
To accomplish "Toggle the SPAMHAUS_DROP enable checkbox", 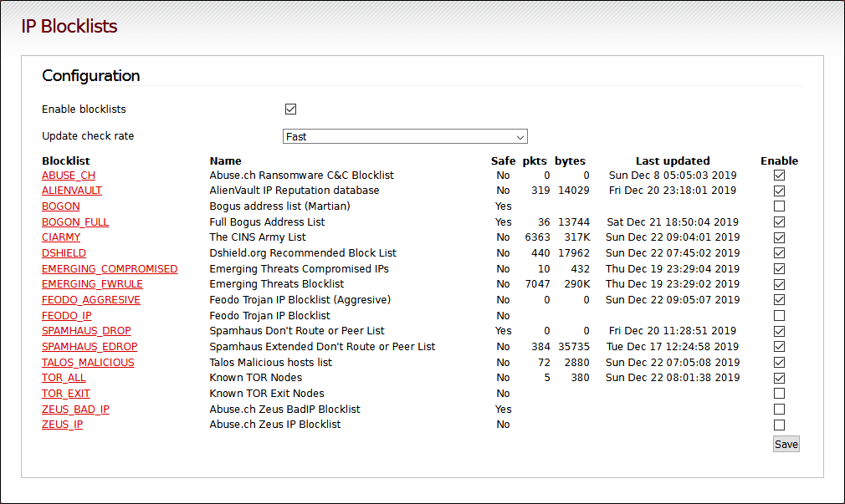I will pyautogui.click(x=779, y=331).
